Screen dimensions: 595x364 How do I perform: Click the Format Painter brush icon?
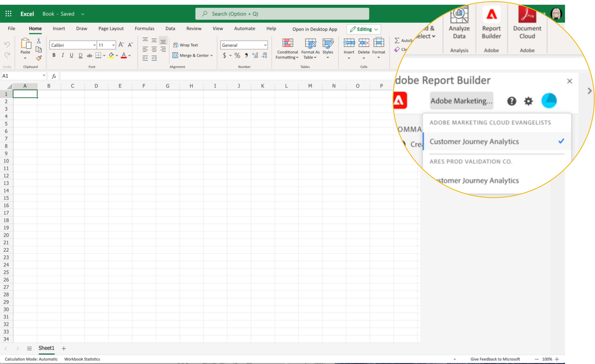tap(39, 58)
